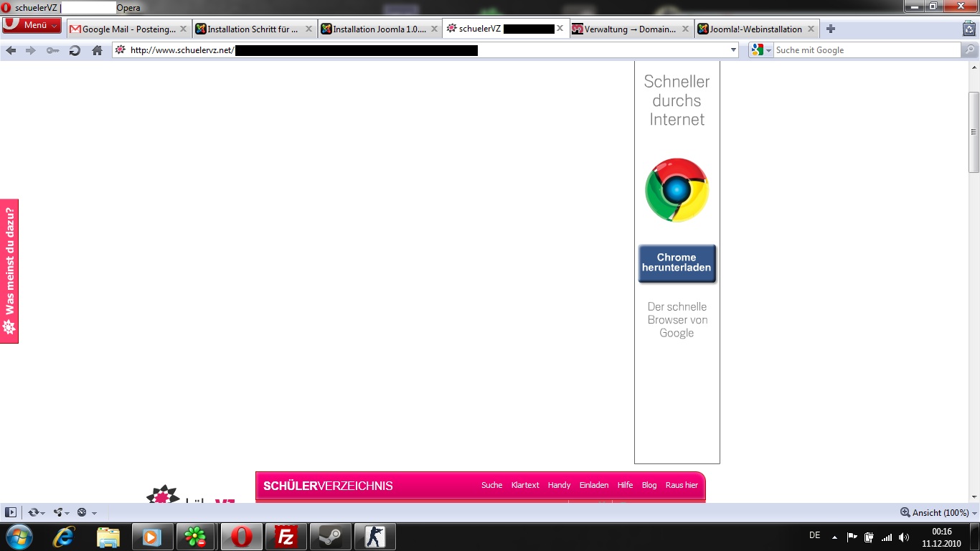Image resolution: width=980 pixels, height=551 pixels.
Task: Open the Opera Link sync status menu
Action: pyautogui.click(x=36, y=512)
